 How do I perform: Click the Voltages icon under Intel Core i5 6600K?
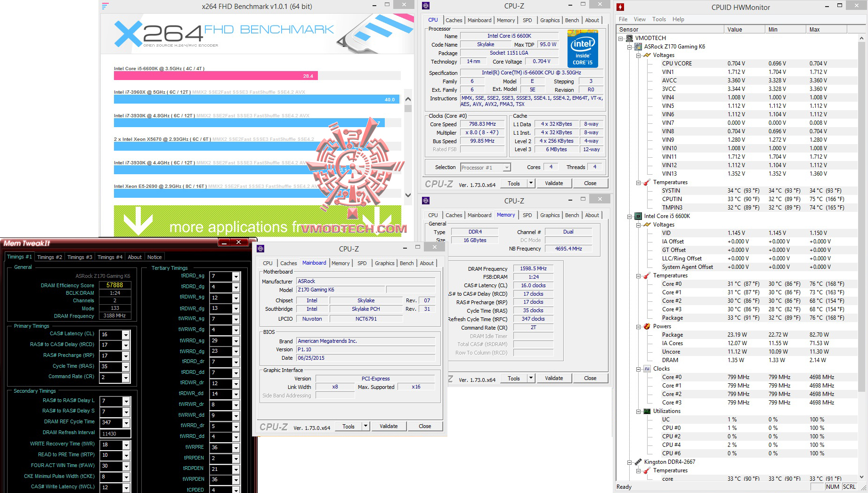tap(647, 225)
